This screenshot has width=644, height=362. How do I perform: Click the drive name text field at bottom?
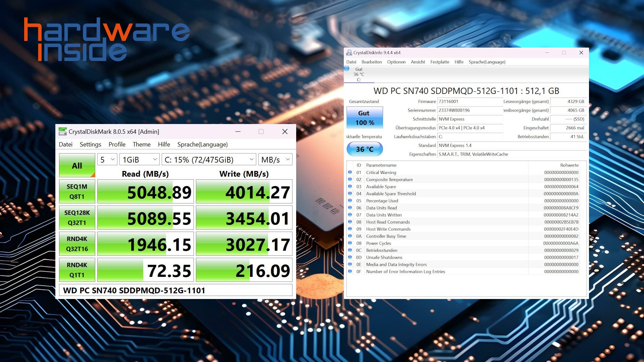(x=175, y=290)
